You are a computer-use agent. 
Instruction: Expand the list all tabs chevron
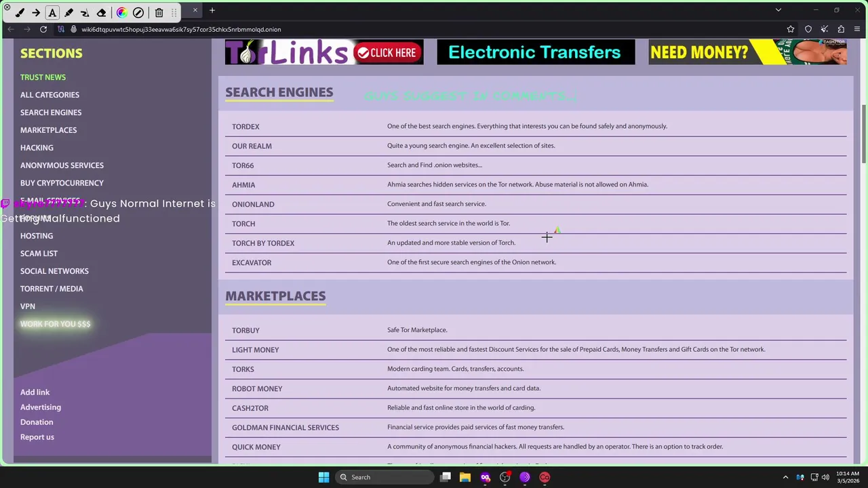(778, 10)
